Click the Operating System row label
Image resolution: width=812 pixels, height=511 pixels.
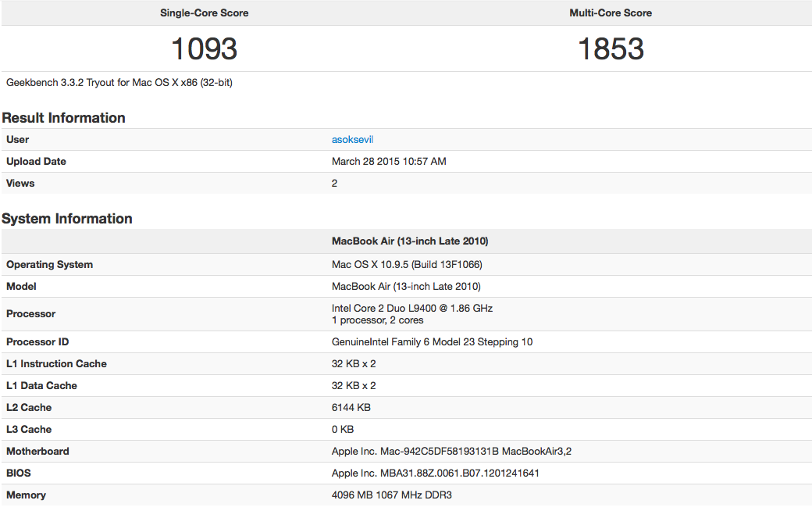50,264
